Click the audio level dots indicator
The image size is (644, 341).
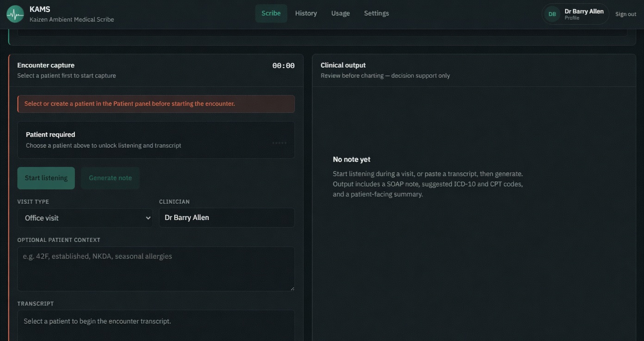pyautogui.click(x=279, y=143)
